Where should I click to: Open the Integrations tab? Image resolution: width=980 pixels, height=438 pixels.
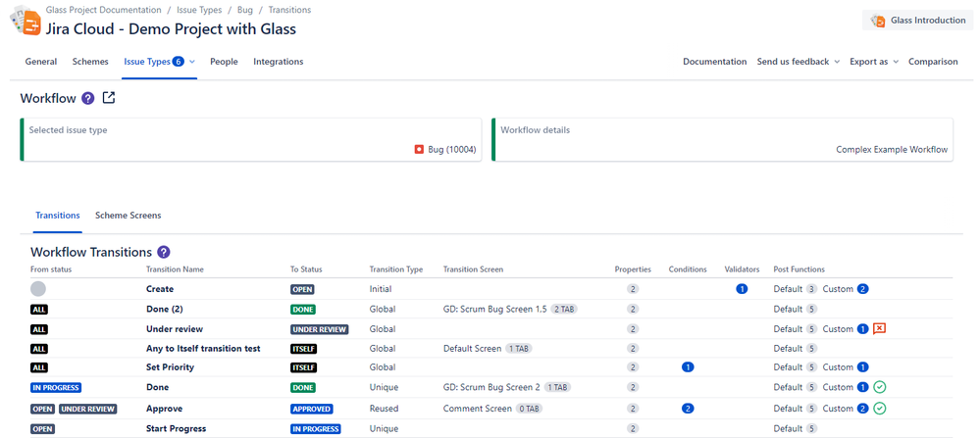coord(279,61)
